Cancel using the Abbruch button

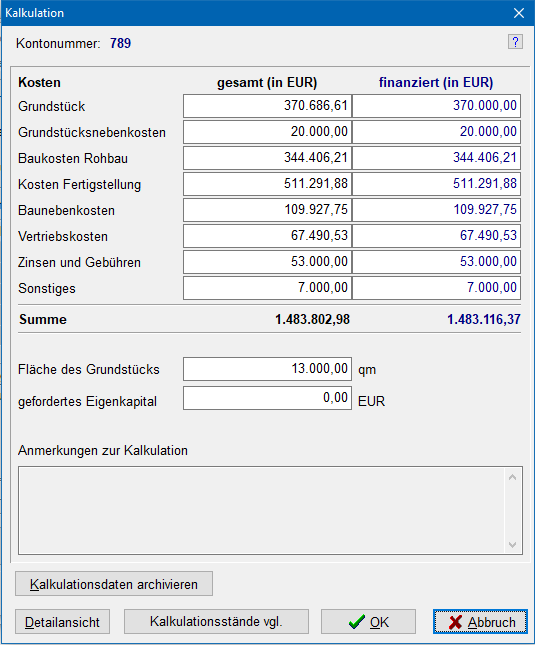[480, 622]
